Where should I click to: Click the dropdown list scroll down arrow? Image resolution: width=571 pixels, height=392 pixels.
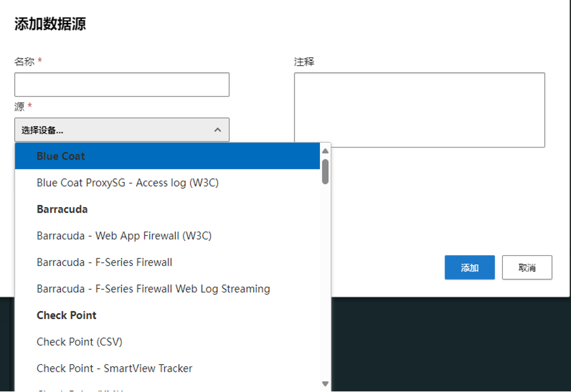click(325, 384)
